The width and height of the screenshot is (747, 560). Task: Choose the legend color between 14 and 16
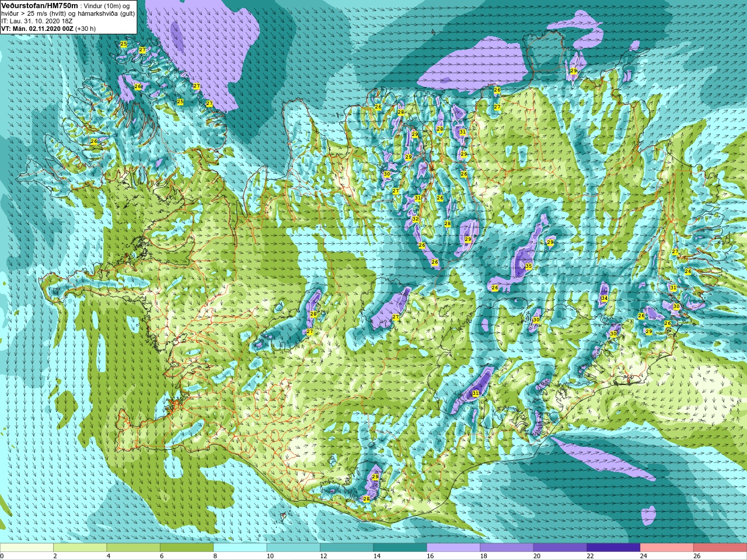[x=400, y=548]
